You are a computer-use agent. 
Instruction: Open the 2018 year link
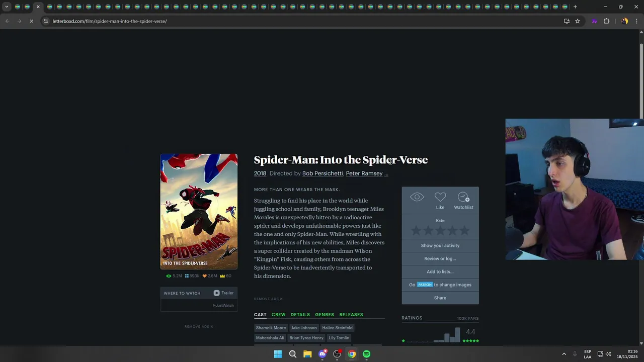260,173
